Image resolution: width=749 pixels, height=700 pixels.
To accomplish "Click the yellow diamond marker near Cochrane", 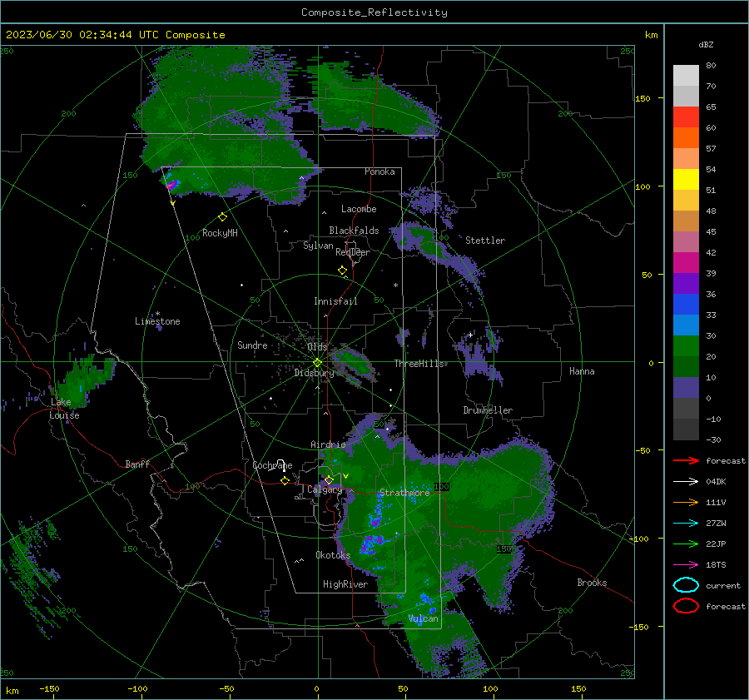I will click(x=285, y=480).
